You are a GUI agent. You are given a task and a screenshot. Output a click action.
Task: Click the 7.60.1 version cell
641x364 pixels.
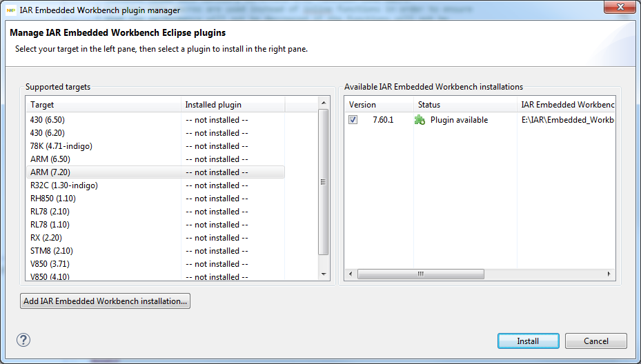383,120
